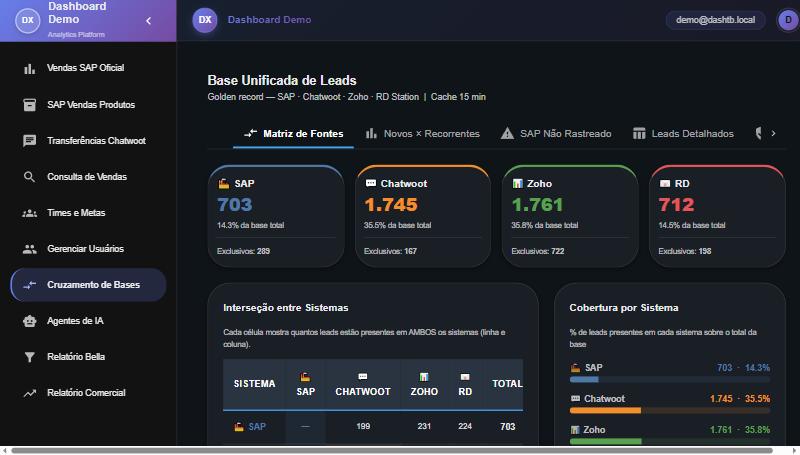Click the Times e Metas group icon
The width and height of the screenshot is (800, 455).
click(x=30, y=213)
